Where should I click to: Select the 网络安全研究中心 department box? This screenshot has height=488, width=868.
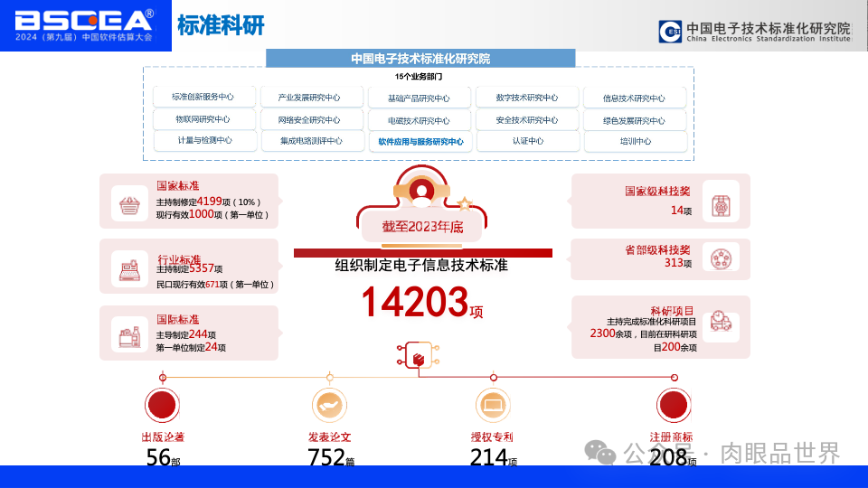311,119
